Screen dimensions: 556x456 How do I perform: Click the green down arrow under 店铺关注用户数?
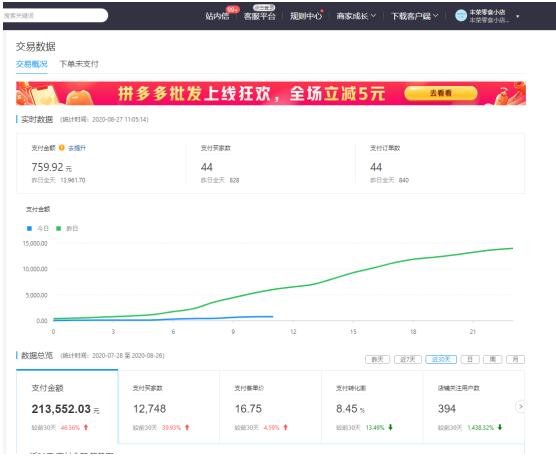click(x=500, y=427)
